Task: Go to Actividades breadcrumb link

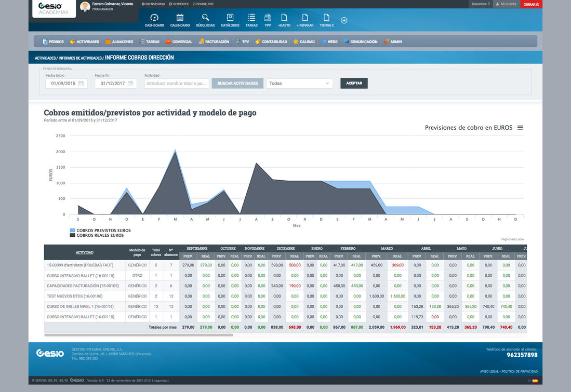Action: point(45,58)
